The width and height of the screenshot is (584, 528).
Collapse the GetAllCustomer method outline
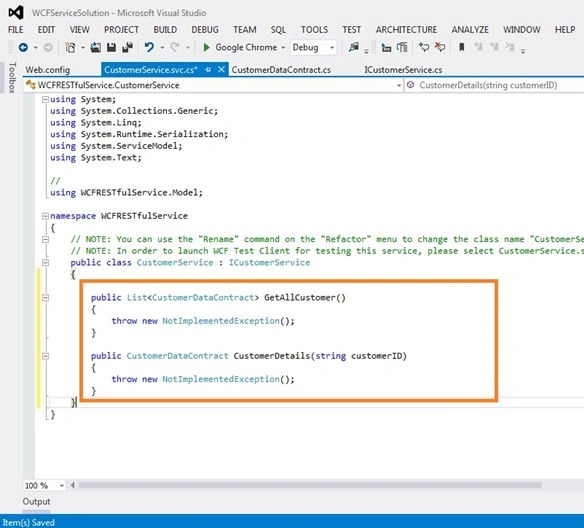tap(45, 298)
